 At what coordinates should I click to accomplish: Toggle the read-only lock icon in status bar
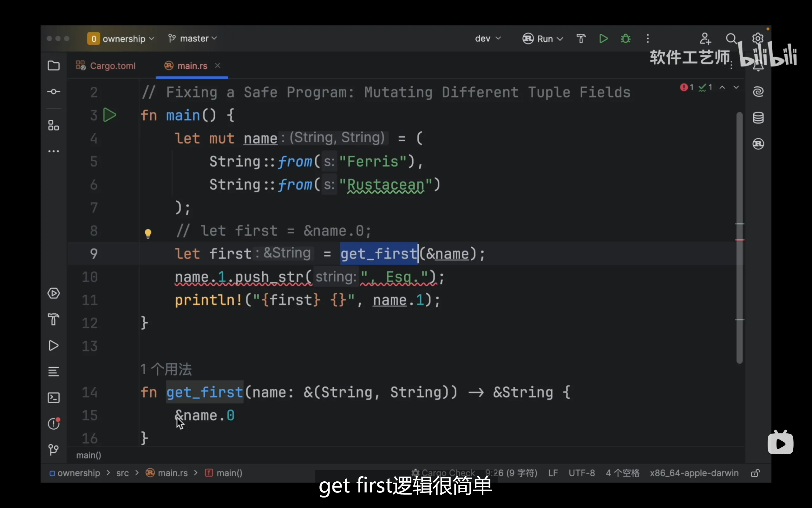pos(755,473)
